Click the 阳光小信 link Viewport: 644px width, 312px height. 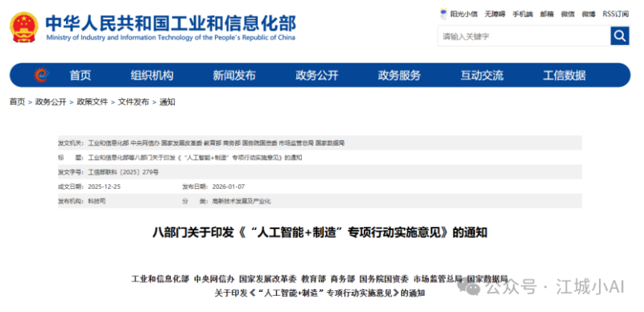(x=464, y=14)
